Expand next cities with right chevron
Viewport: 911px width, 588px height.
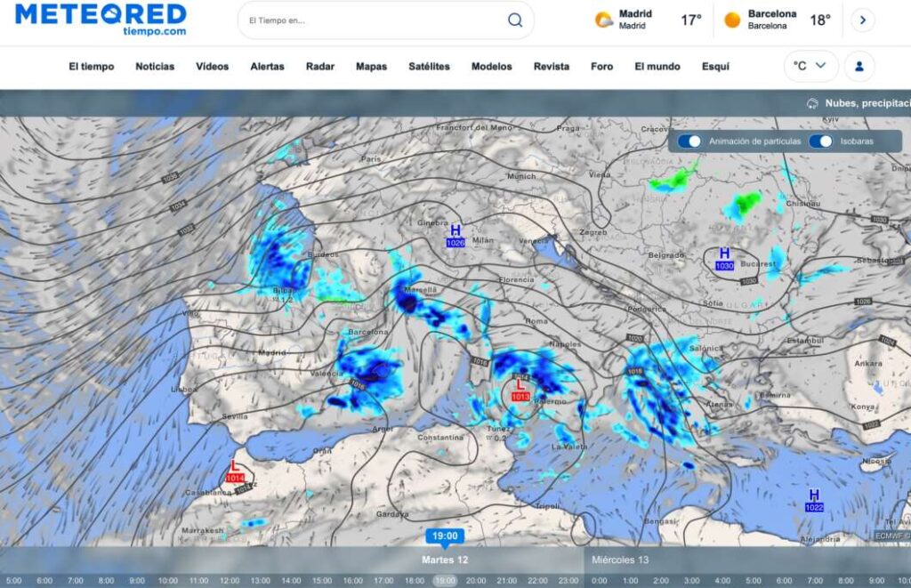tap(862, 20)
